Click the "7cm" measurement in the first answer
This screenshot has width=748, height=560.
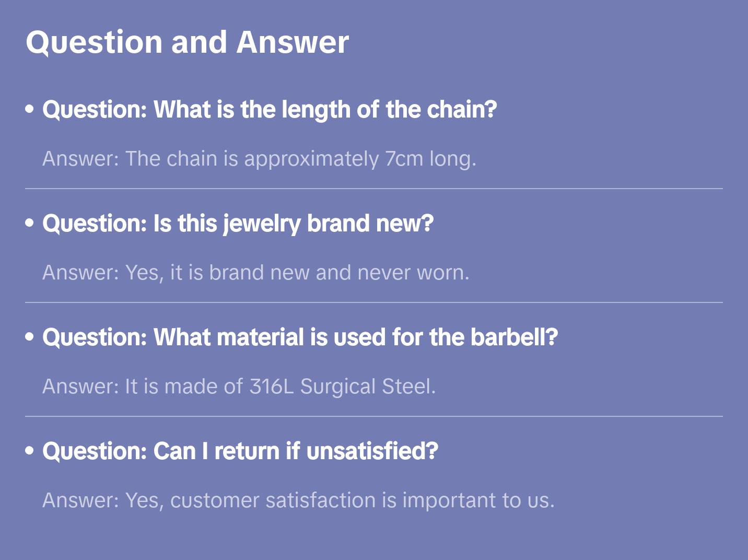pyautogui.click(x=404, y=159)
